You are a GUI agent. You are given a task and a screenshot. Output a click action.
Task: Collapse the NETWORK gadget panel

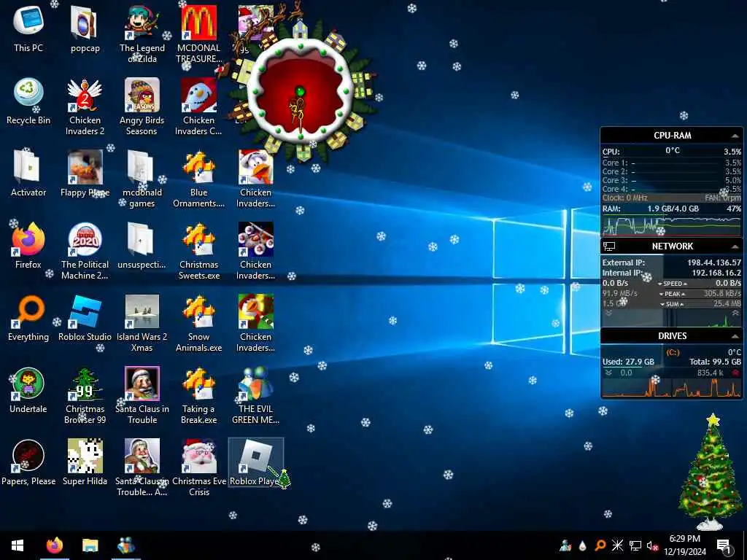[x=735, y=246]
